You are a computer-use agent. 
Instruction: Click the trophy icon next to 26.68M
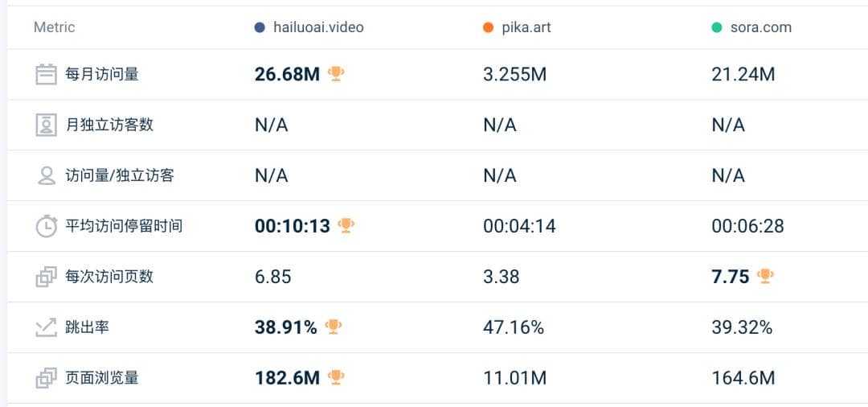coord(336,74)
